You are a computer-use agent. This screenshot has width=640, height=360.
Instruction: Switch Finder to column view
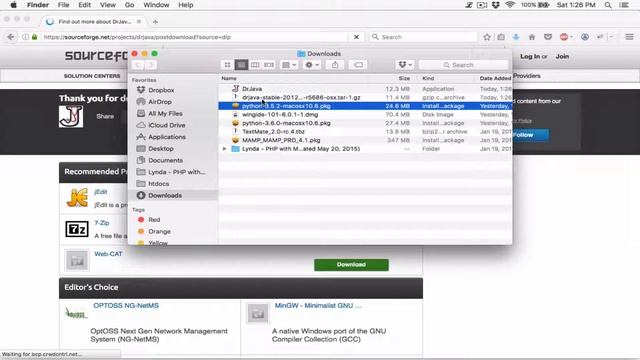point(255,65)
